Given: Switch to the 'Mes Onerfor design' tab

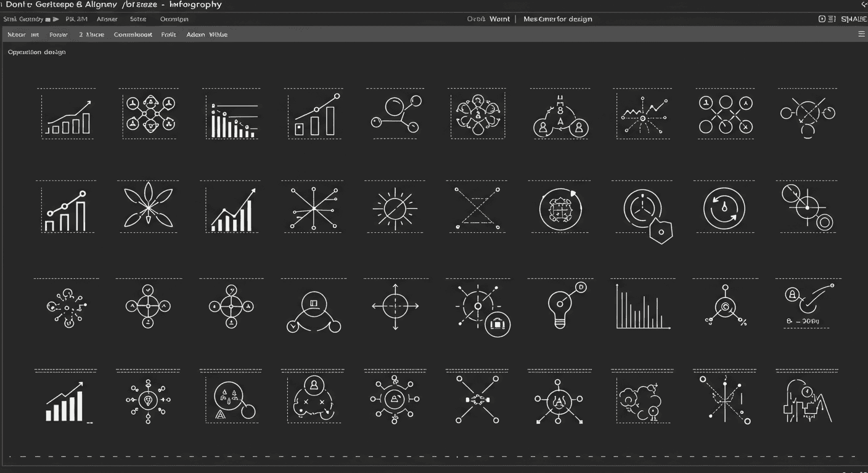Looking at the screenshot, I should (x=557, y=19).
